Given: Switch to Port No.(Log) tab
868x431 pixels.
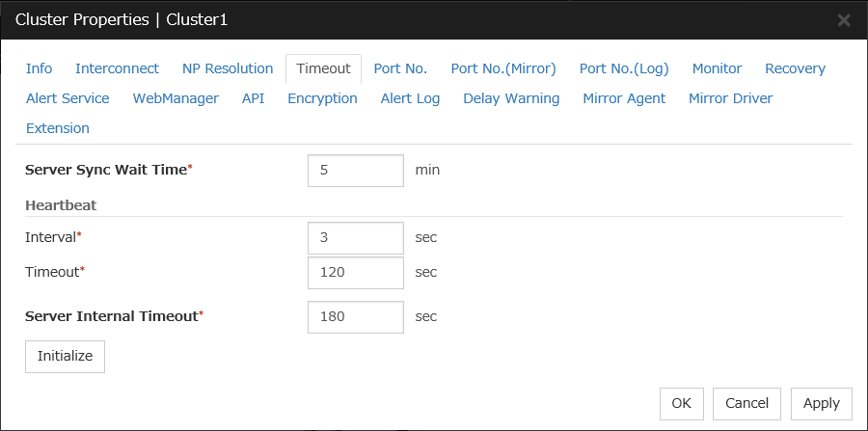Looking at the screenshot, I should pos(624,68).
